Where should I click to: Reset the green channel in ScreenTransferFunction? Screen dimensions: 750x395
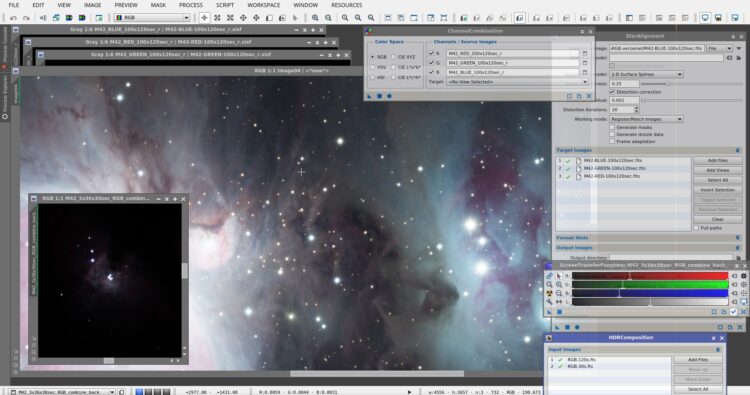click(x=735, y=285)
